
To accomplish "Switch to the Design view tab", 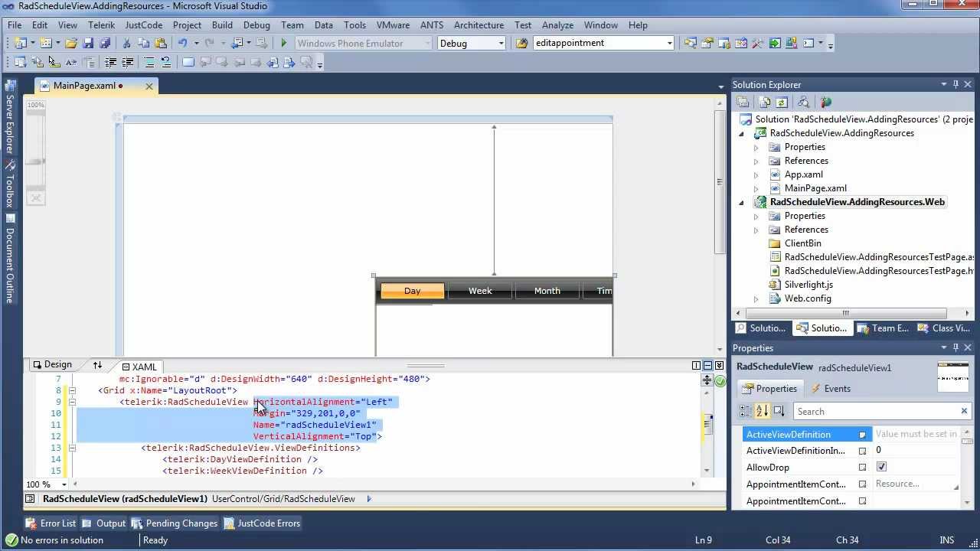I will [51, 365].
